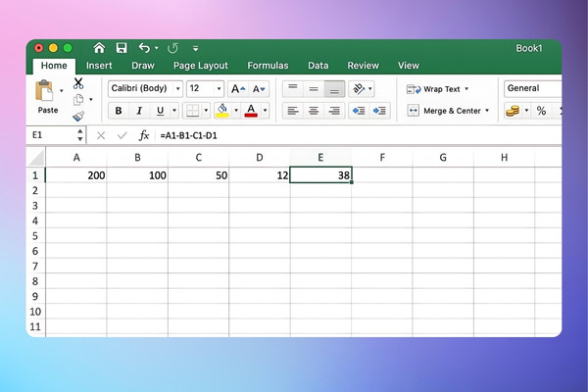This screenshot has height=392, width=588.
Task: Toggle Bold formatting
Action: (x=119, y=111)
